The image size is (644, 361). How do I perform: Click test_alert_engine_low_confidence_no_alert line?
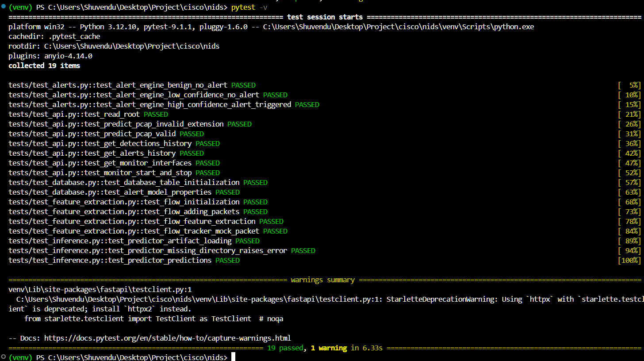[148, 95]
